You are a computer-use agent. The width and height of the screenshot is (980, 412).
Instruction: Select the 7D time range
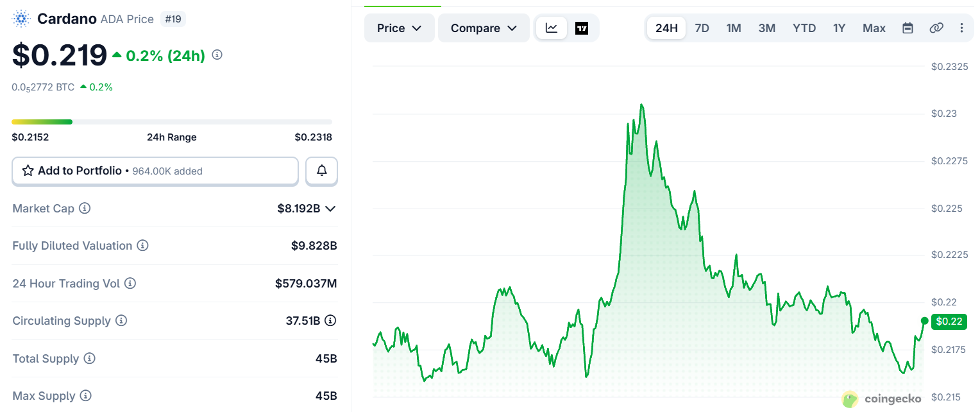point(702,28)
